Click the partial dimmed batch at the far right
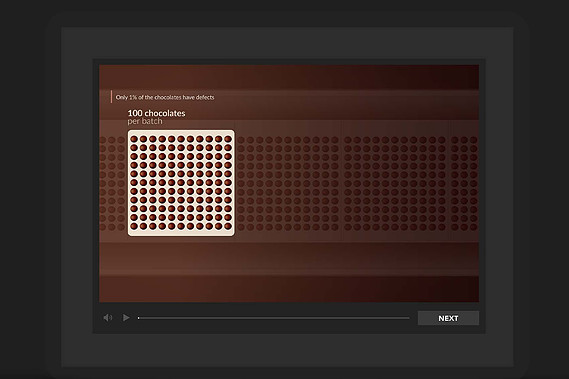 464,183
